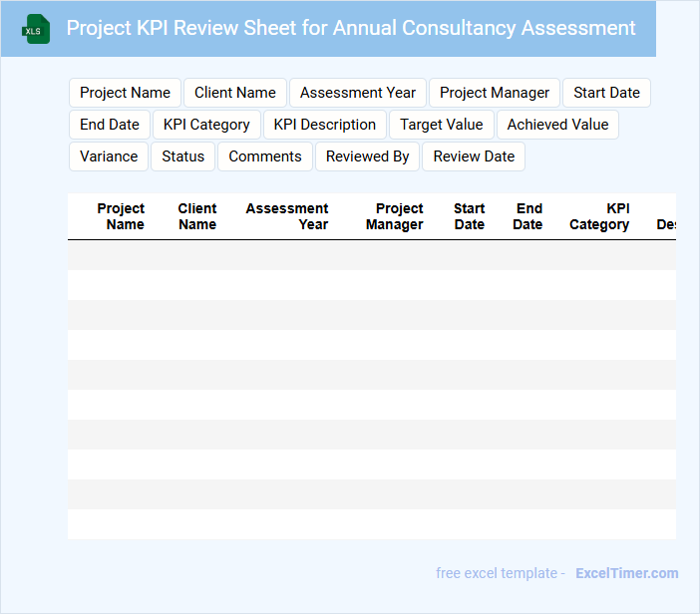
Task: Click the 'KPI Category' table column header
Action: [x=599, y=216]
